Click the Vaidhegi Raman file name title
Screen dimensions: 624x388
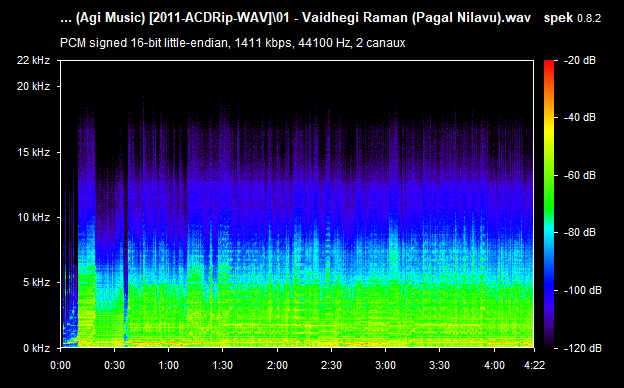tap(296, 18)
